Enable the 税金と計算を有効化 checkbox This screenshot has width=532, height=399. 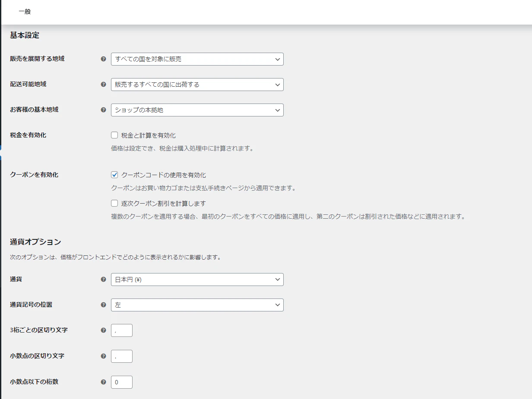(114, 135)
